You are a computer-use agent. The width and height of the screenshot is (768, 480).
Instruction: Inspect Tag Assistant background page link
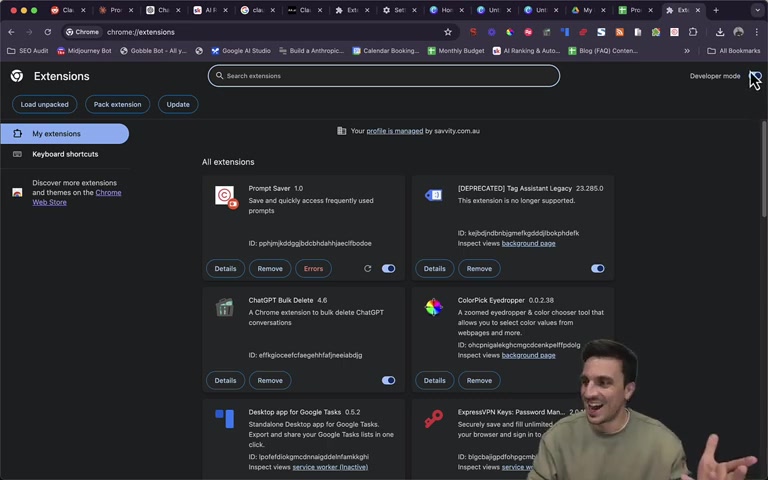tap(528, 243)
